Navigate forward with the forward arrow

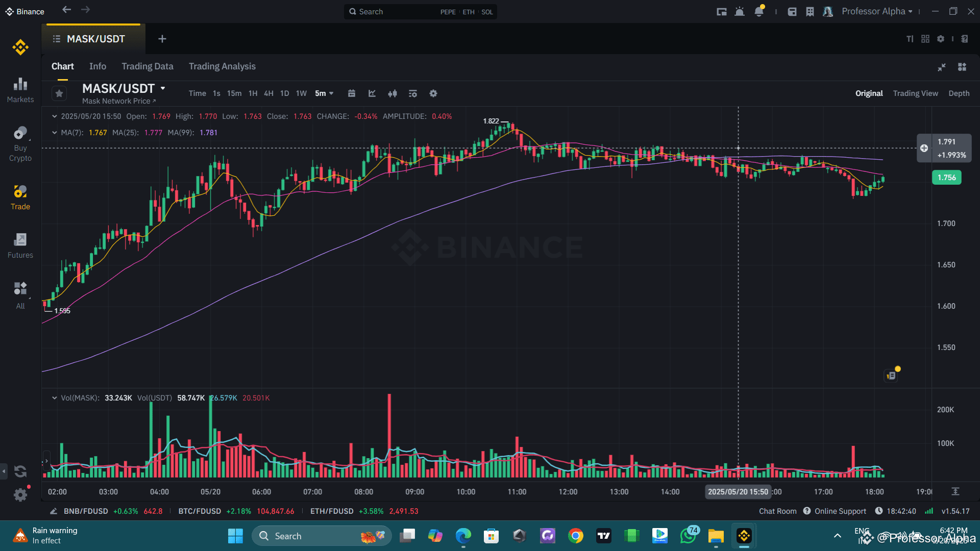(x=86, y=10)
